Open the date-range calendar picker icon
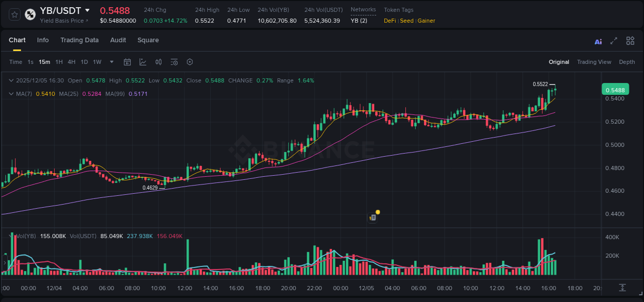 127,62
